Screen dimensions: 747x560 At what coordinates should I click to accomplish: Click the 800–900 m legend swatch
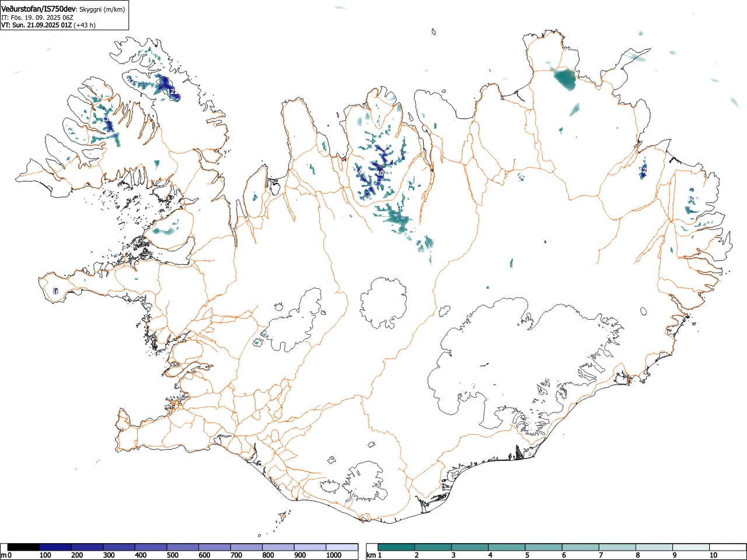click(278, 547)
